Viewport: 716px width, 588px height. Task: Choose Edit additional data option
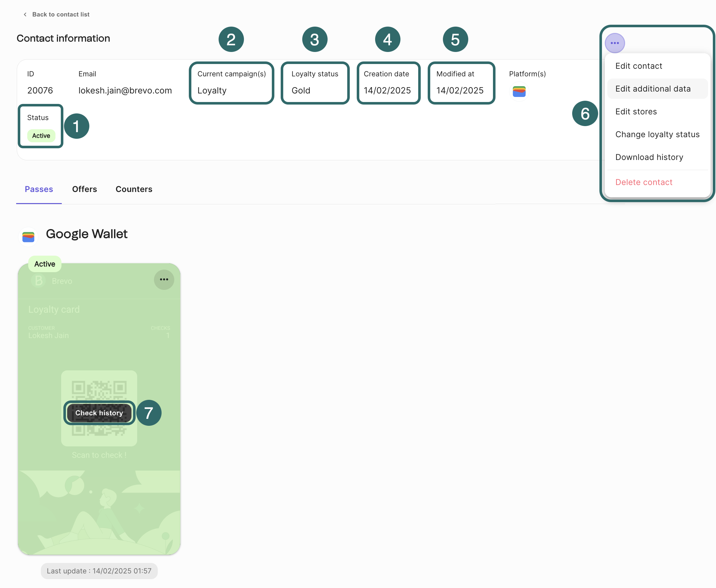click(653, 89)
